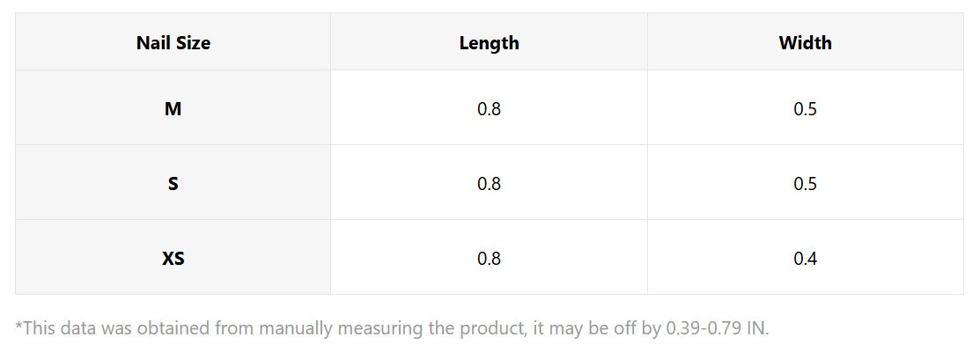
Task: Select the S nail size row label
Action: click(x=173, y=184)
